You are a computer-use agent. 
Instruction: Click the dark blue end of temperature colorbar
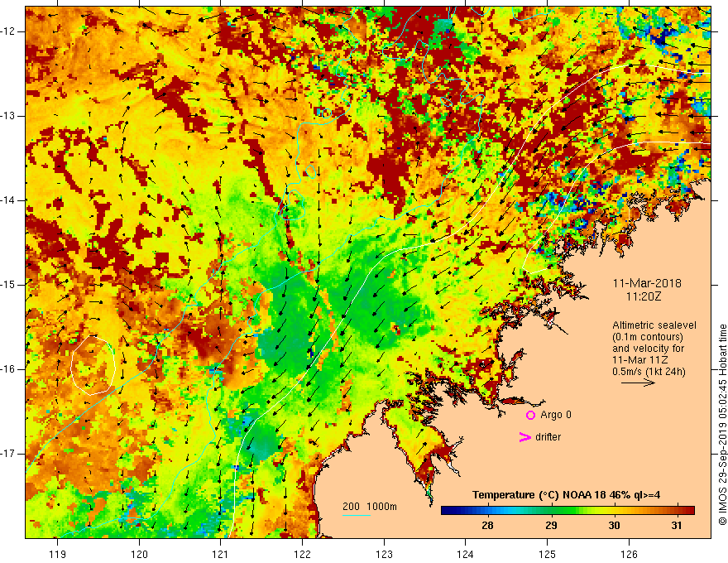[x=445, y=511]
